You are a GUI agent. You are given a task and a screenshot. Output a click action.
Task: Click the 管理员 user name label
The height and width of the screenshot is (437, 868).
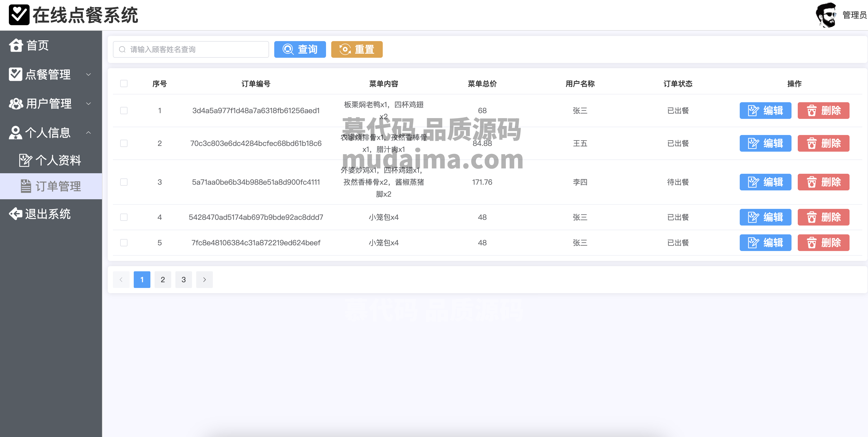coord(854,15)
